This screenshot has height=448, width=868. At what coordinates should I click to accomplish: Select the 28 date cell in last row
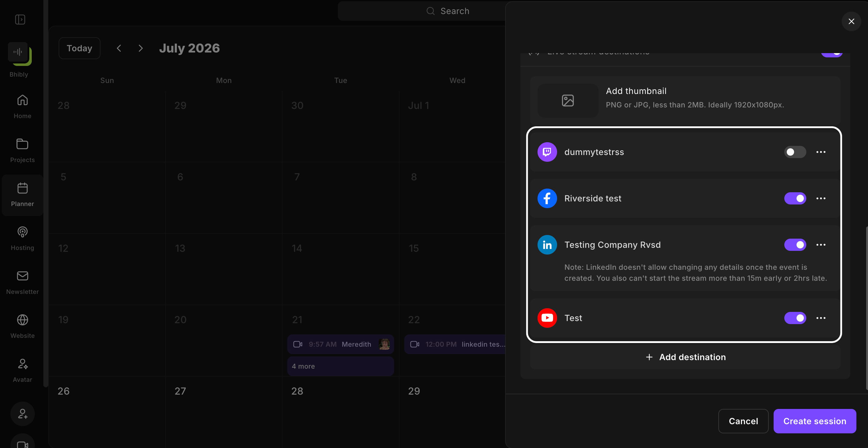(341, 412)
